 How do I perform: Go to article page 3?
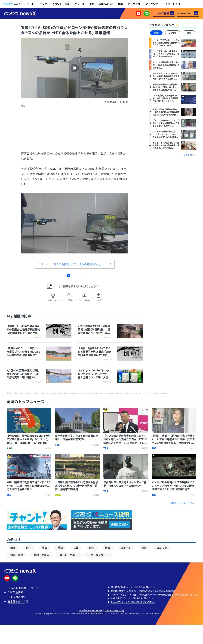(81, 276)
